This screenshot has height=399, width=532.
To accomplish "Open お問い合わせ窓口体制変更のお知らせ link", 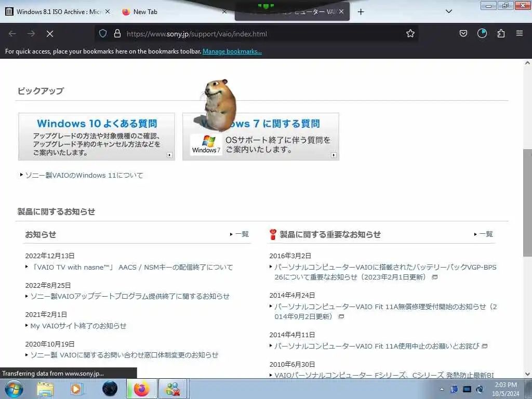I will (x=124, y=355).
